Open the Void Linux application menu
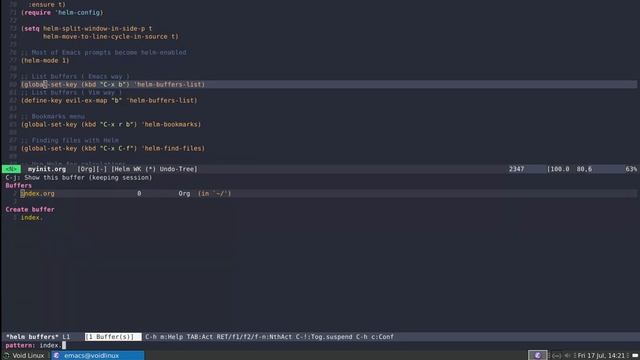 pos(23,356)
